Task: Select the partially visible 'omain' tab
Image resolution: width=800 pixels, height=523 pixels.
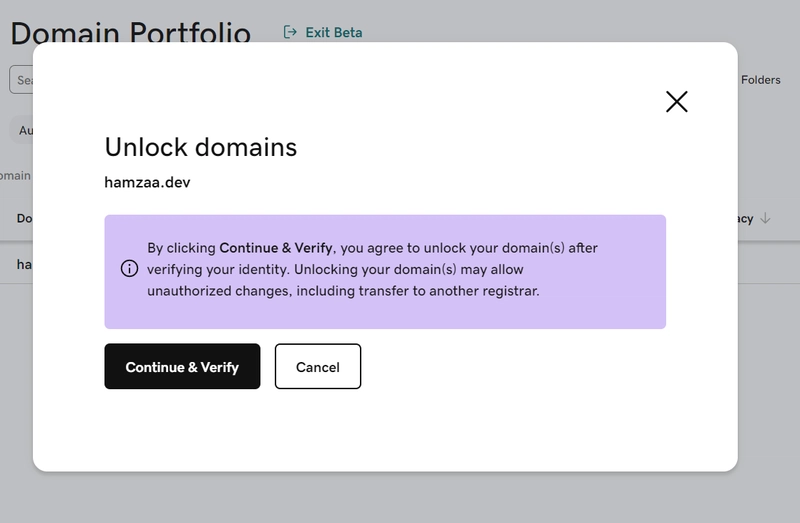Action: [15, 176]
